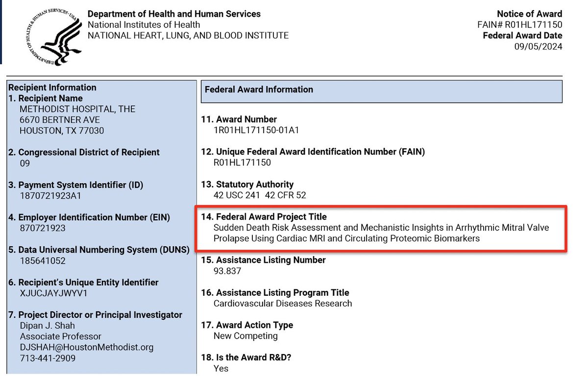
Task: Select the 'FAIN# R01HL171150' header text
Action: (x=519, y=25)
